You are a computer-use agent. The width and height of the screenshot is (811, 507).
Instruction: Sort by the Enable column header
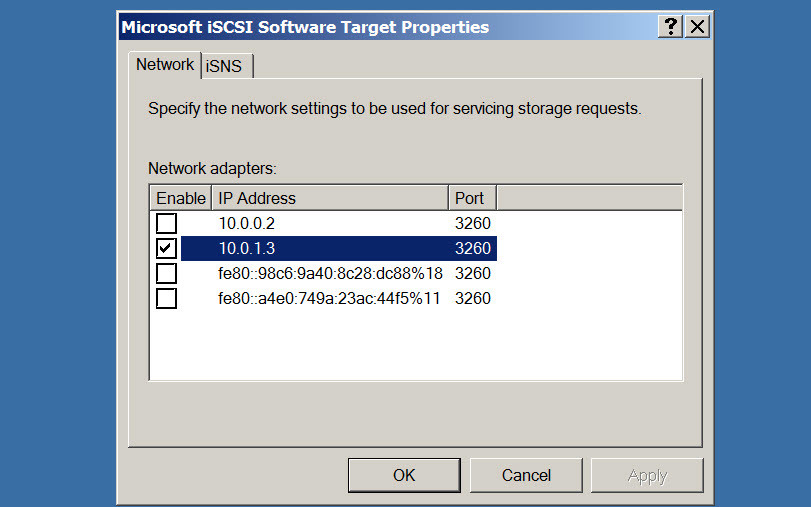(x=181, y=198)
